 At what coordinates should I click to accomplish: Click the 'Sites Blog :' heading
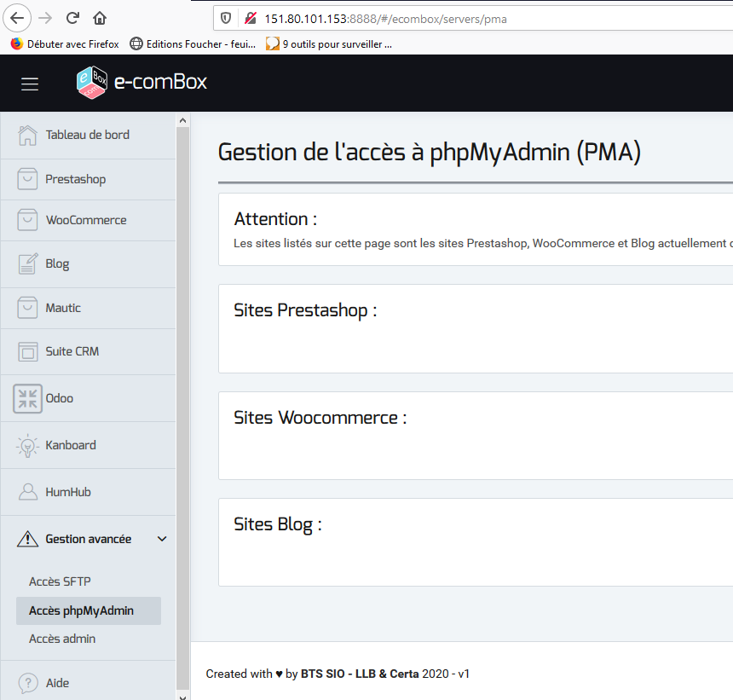(278, 524)
